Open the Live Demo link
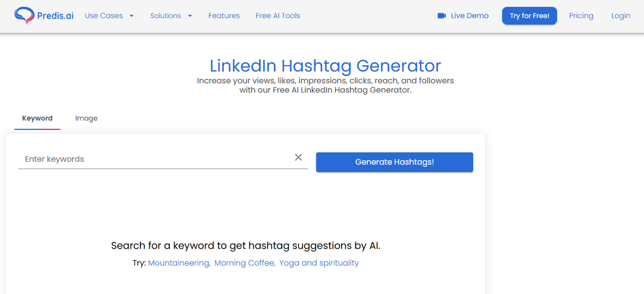This screenshot has width=644, height=294. (x=469, y=16)
